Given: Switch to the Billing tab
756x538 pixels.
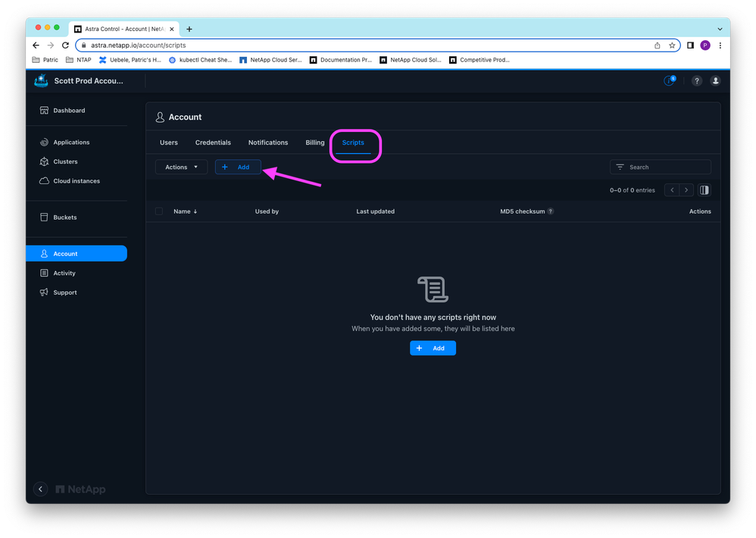Looking at the screenshot, I should (315, 142).
